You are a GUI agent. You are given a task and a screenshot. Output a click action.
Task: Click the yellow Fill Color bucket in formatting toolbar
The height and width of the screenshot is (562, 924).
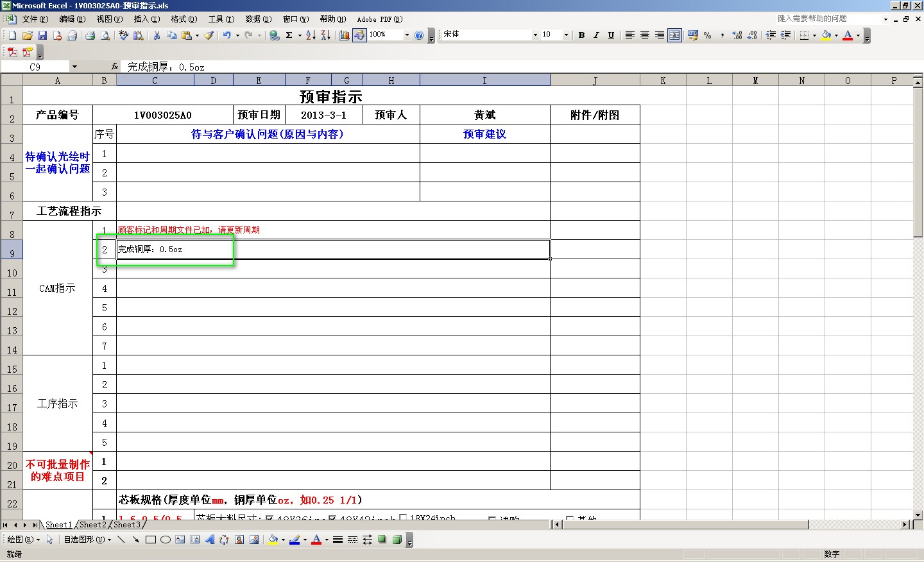tap(826, 35)
